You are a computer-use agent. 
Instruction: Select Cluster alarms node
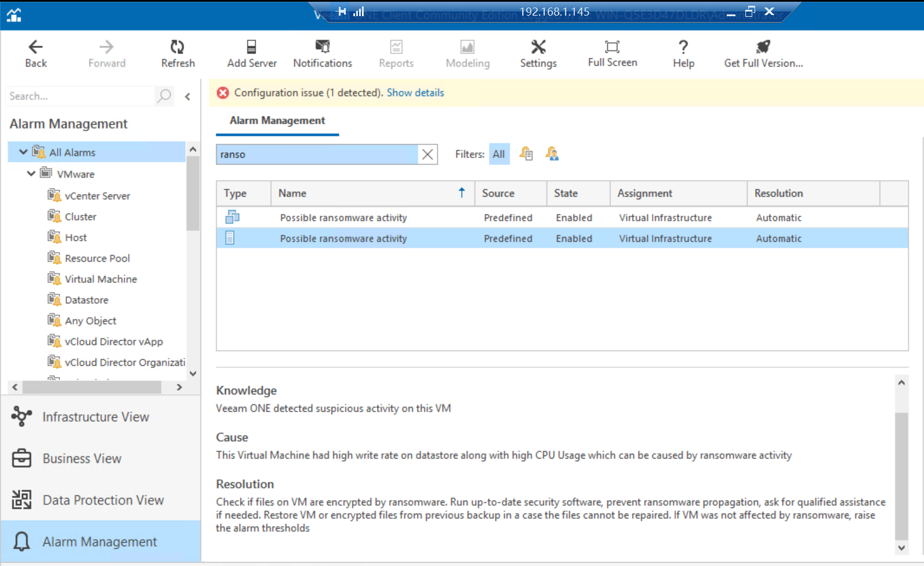click(80, 217)
